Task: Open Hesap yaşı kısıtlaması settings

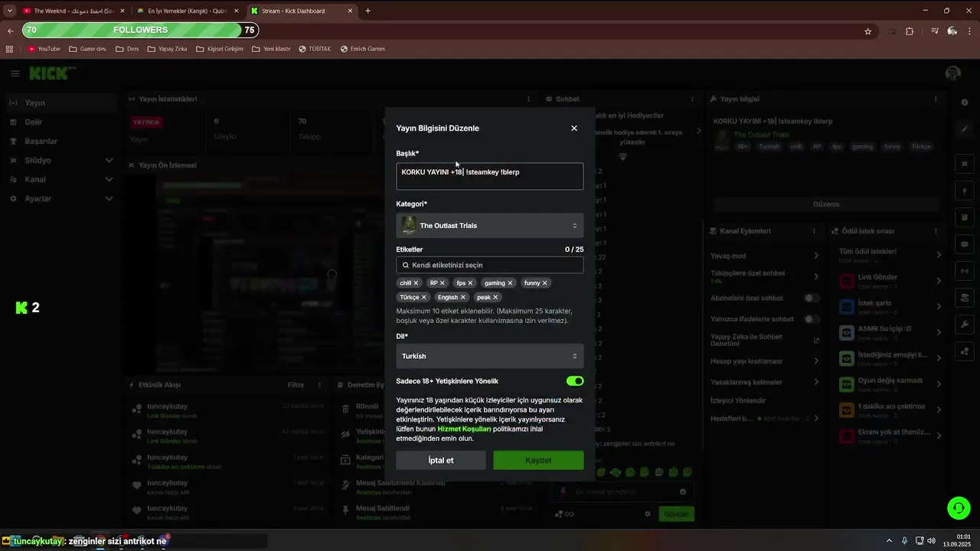Action: (766, 361)
